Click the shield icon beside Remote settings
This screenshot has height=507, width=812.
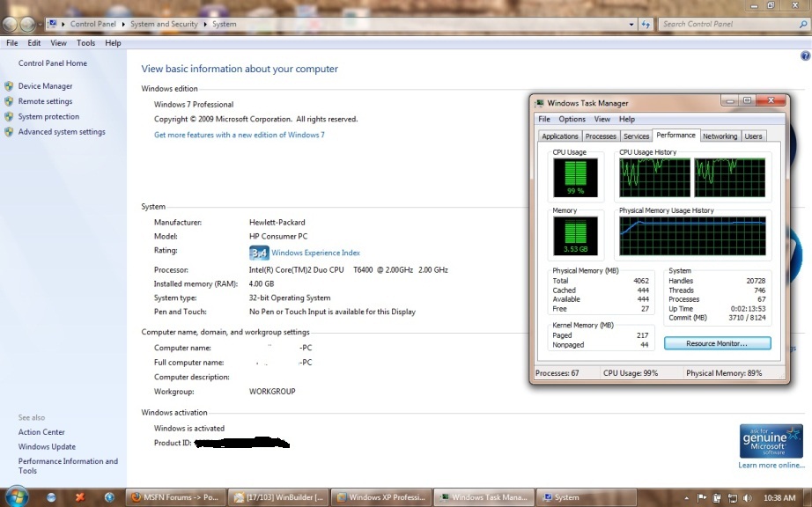(8, 101)
